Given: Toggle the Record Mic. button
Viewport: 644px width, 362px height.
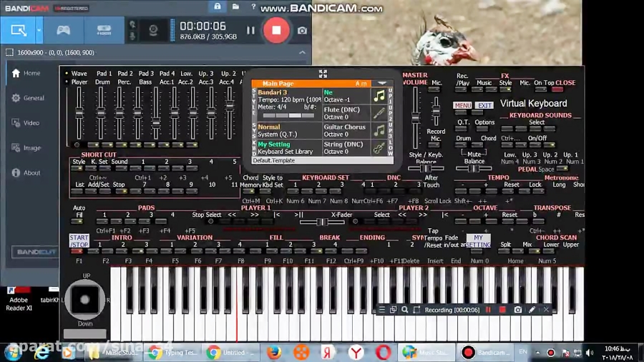Looking at the screenshot, I should 434,145.
